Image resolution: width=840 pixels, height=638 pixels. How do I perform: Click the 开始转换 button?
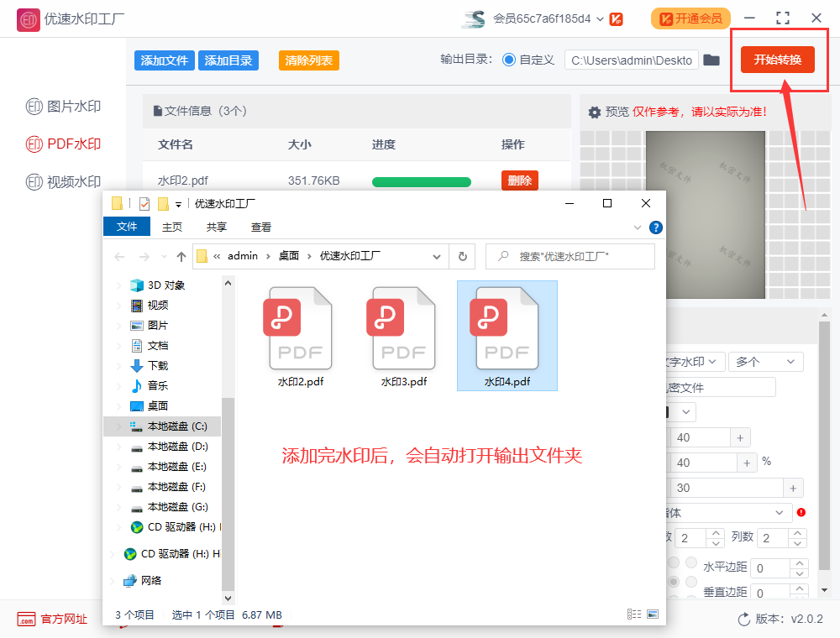coord(778,60)
